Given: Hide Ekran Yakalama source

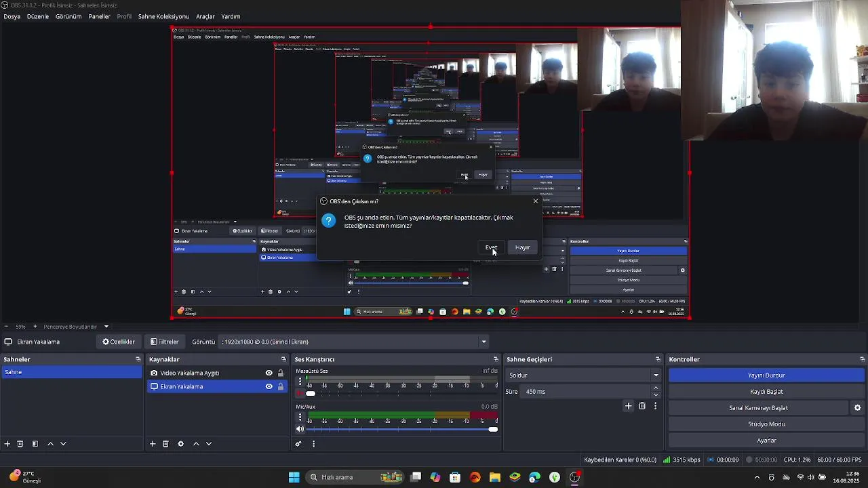Looking at the screenshot, I should [x=269, y=386].
